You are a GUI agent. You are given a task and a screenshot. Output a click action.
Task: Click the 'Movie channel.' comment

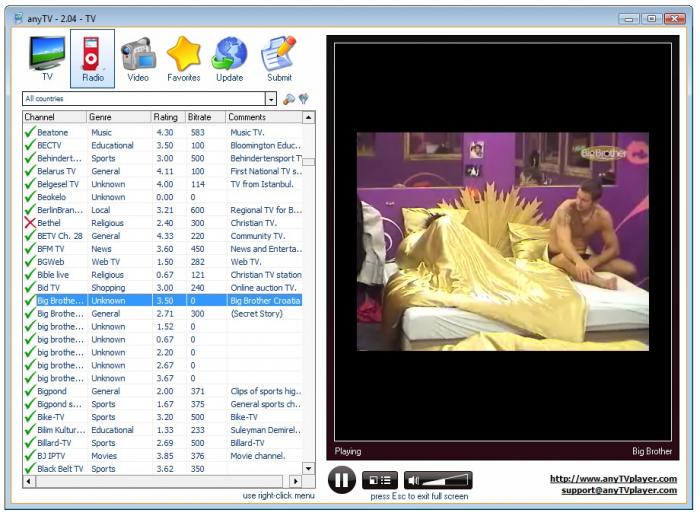[258, 456]
